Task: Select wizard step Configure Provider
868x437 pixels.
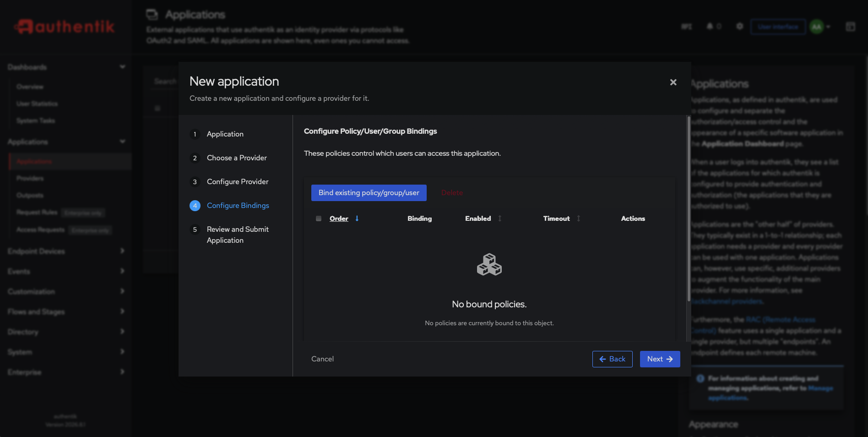Action: click(238, 182)
